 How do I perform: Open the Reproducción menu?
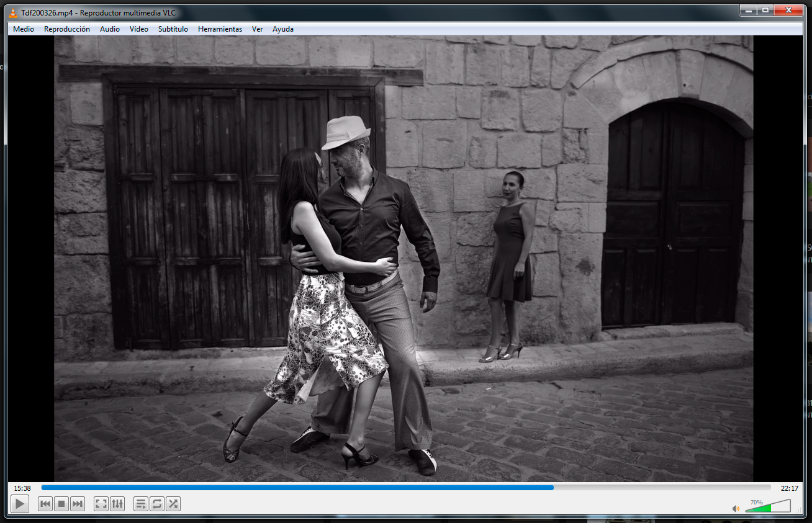point(67,29)
